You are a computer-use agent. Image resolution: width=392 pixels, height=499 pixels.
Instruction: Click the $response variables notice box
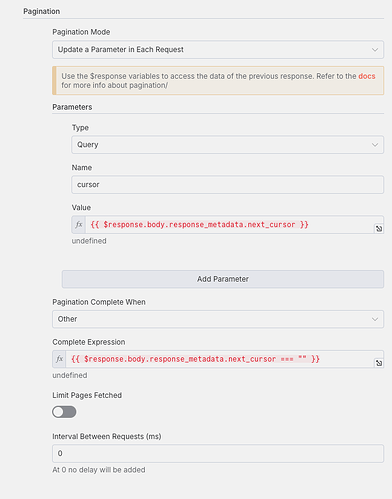click(x=218, y=81)
